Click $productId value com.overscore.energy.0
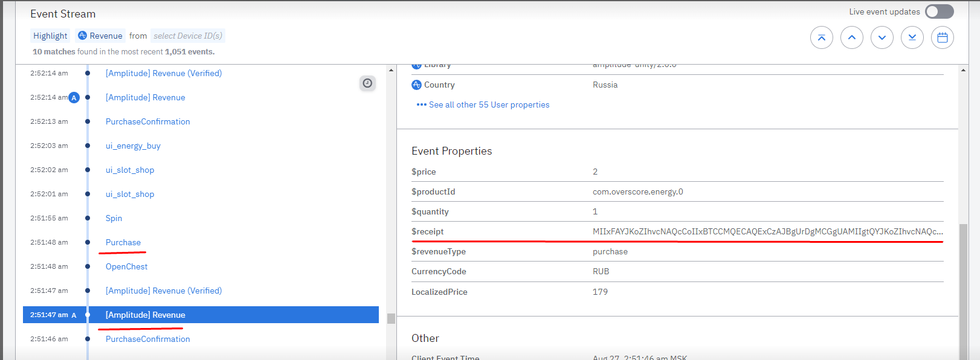The image size is (980, 360). [x=638, y=191]
